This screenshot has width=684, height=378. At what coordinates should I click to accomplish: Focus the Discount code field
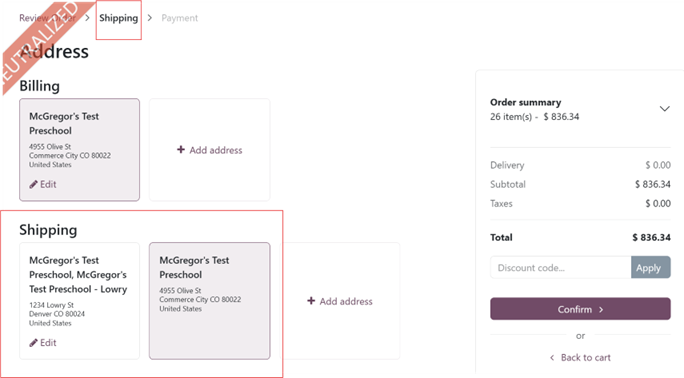(x=561, y=267)
